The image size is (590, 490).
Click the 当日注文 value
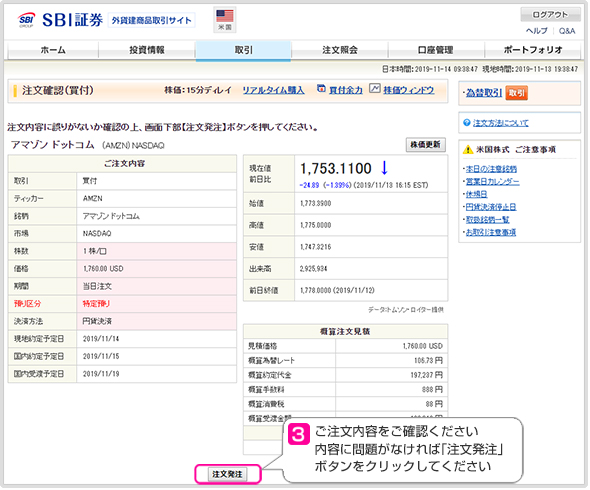[97, 286]
